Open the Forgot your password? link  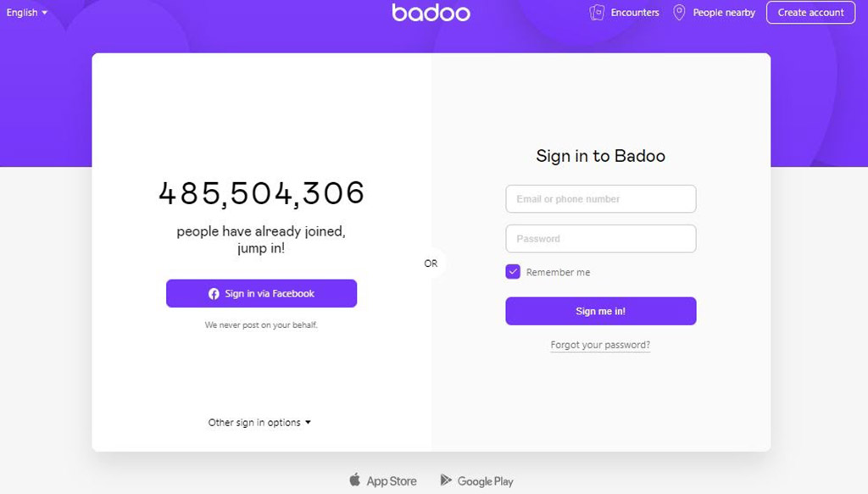600,345
